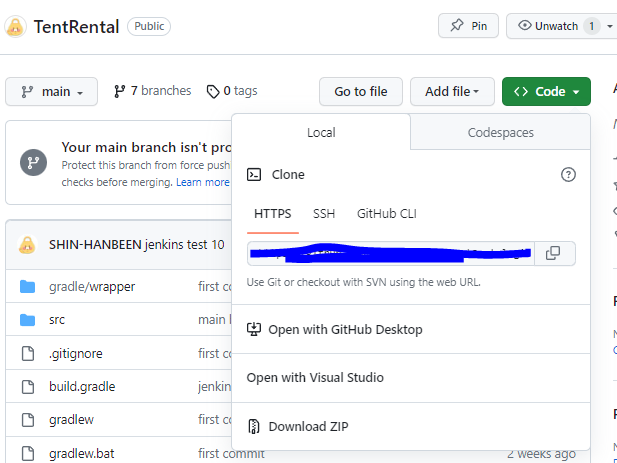Click the gradlew file icon
617x463 pixels.
point(28,420)
